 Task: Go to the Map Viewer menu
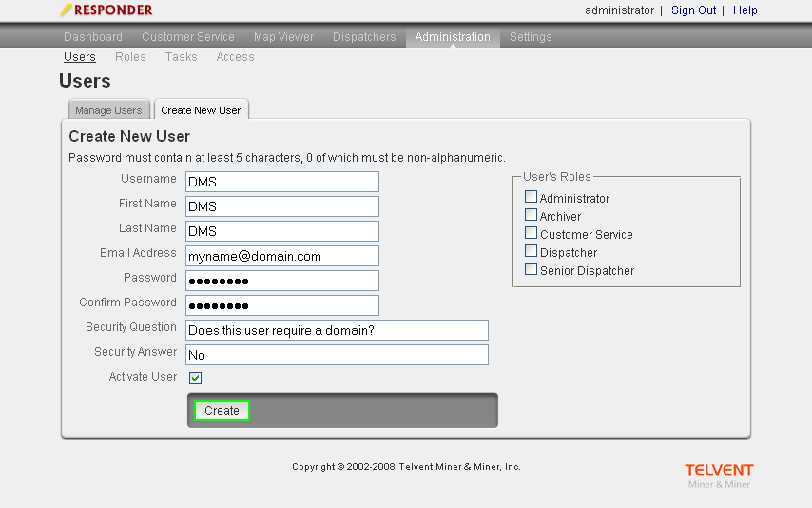(x=283, y=37)
